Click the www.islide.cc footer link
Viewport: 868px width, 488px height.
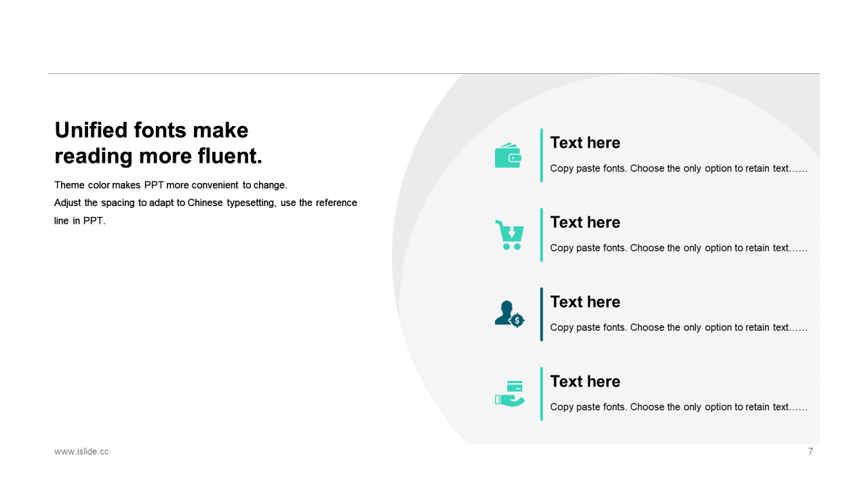click(x=81, y=451)
